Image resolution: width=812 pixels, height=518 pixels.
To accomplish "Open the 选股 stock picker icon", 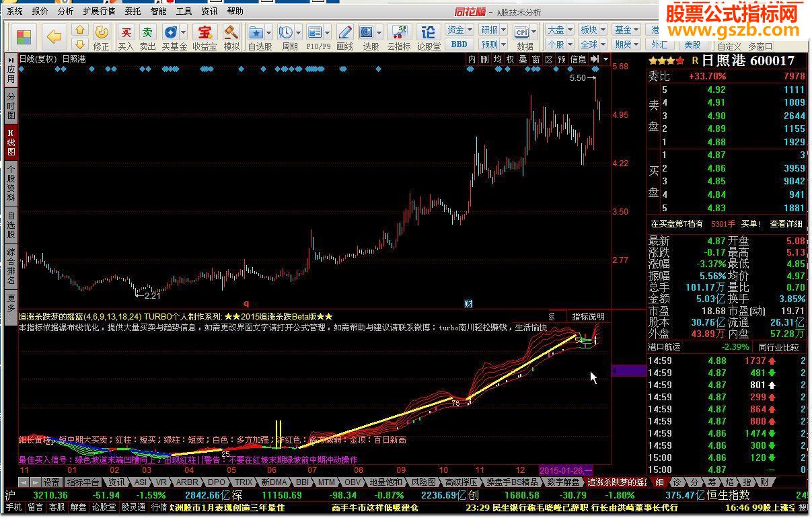I will pos(367,32).
